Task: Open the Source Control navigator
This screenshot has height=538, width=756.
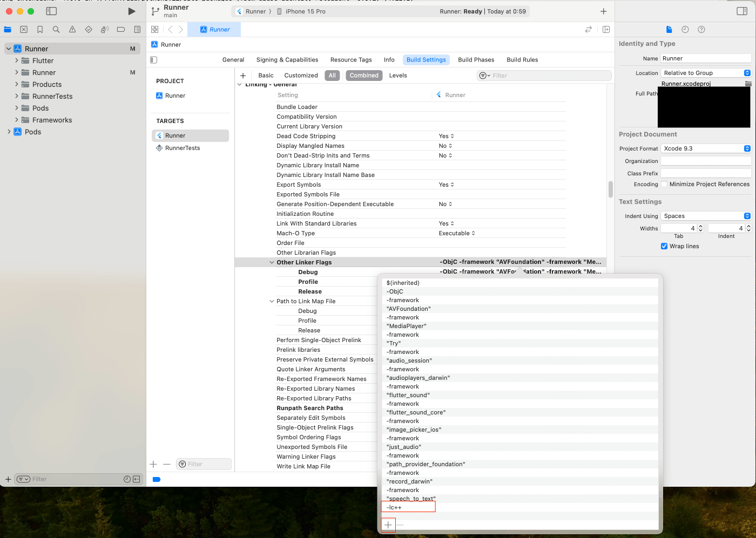Action: [24, 30]
